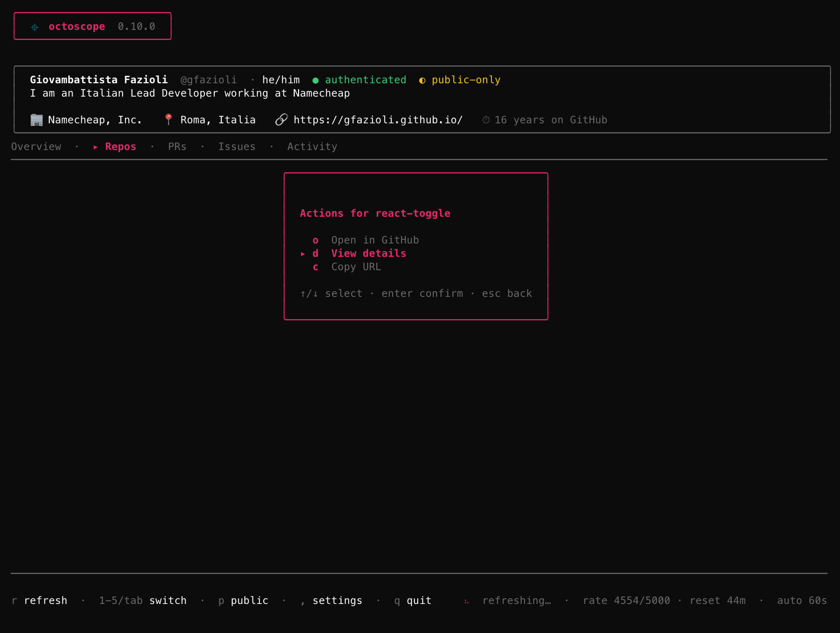
Task: Click the auto 60s status
Action: click(802, 600)
